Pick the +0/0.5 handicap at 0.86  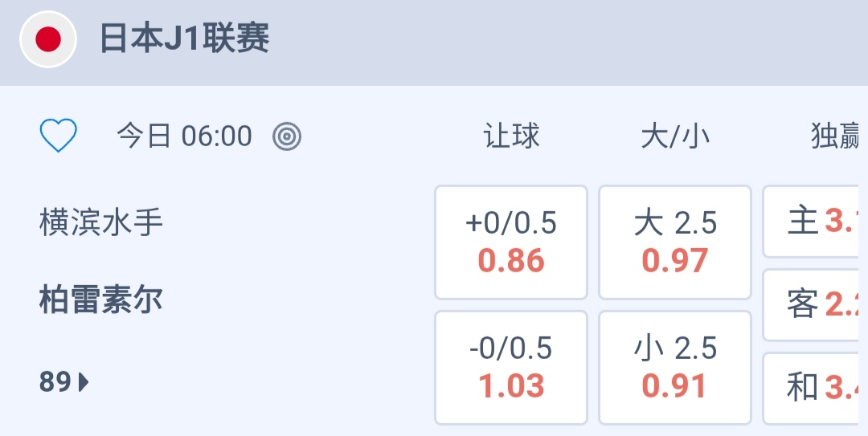(x=511, y=242)
